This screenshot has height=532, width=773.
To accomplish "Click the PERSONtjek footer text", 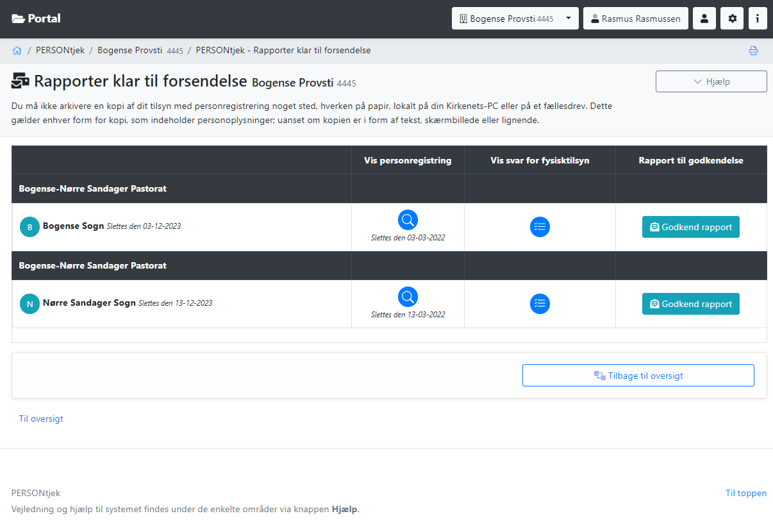I will pyautogui.click(x=36, y=493).
